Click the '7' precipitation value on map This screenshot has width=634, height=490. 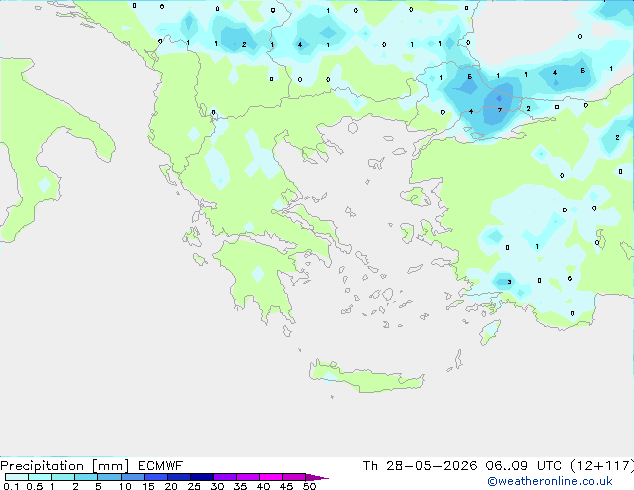500,110
